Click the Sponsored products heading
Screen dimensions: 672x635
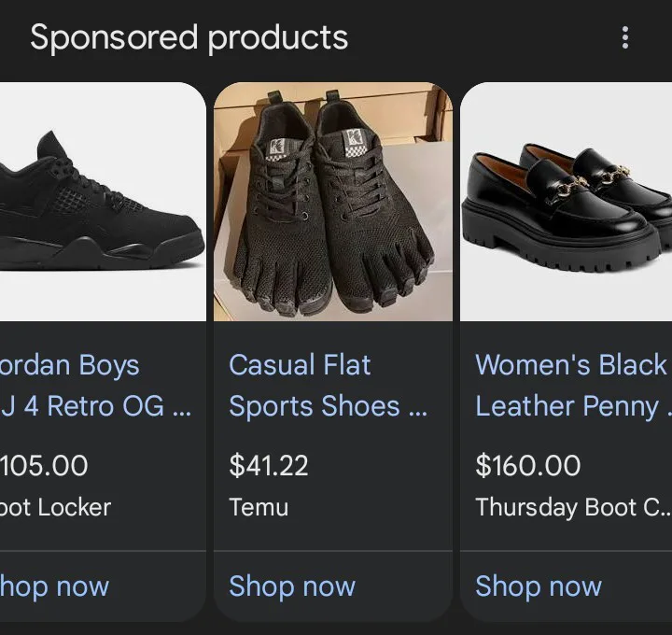[189, 37]
